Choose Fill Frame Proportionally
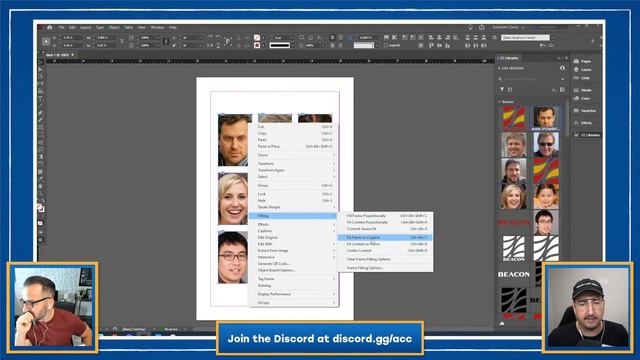This screenshot has height=360, width=640. coord(385,216)
